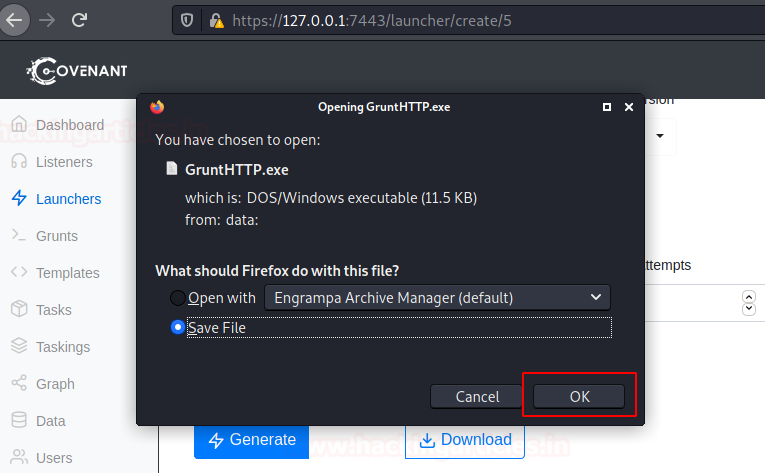Screen dimensions: 765x473
Task: Decrease the attempts value with down stepper
Action: pyautogui.click(x=749, y=309)
